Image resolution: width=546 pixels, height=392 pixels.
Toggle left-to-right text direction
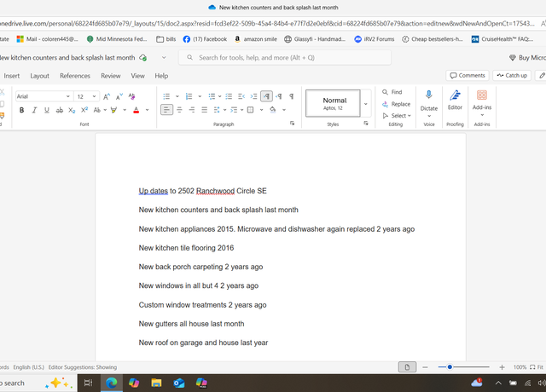(266, 96)
